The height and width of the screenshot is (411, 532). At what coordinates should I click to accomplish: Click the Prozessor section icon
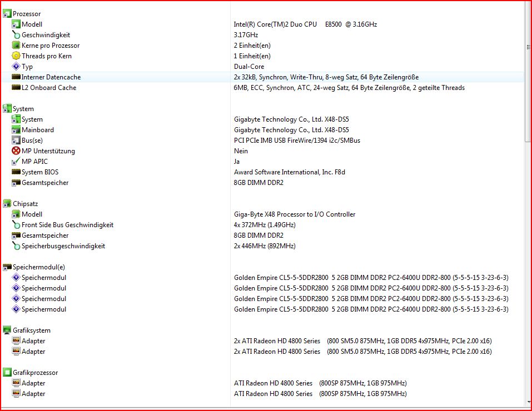tap(7, 13)
